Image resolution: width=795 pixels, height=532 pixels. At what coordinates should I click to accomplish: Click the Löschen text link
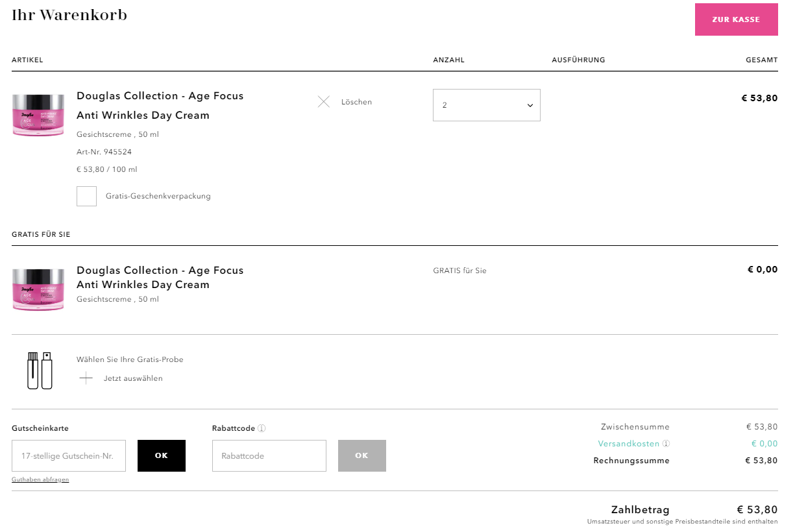tap(356, 102)
